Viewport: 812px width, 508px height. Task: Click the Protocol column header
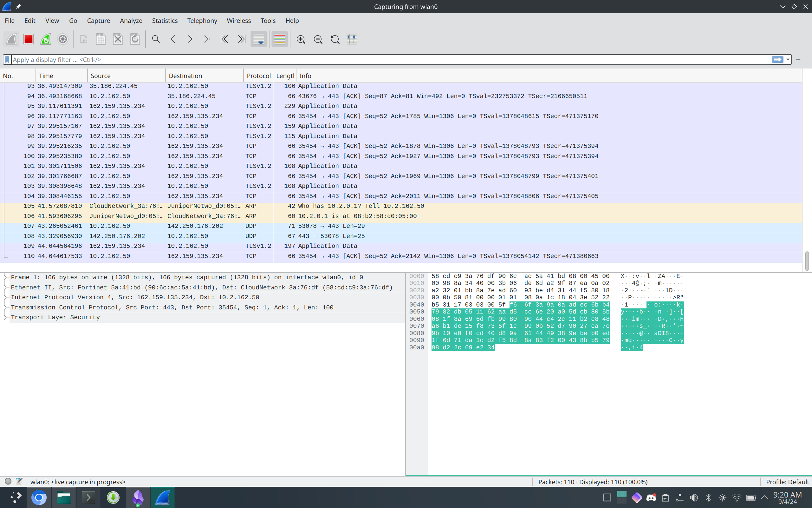pos(258,76)
